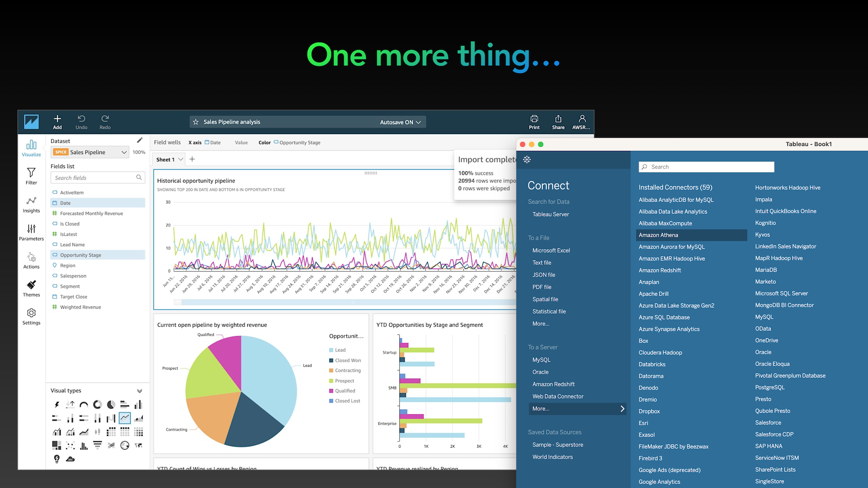Star the Sales Pipeline analysis title
This screenshot has height=488, width=868.
pos(196,122)
